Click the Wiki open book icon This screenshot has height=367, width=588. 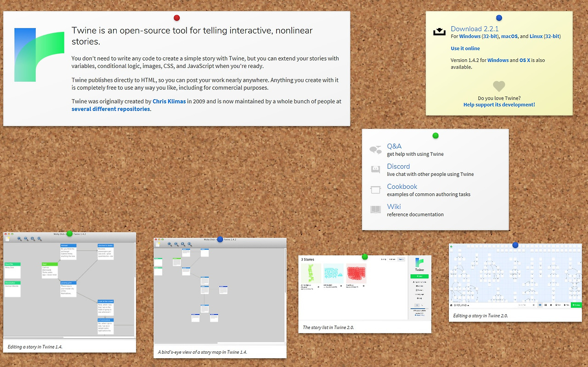tap(376, 209)
